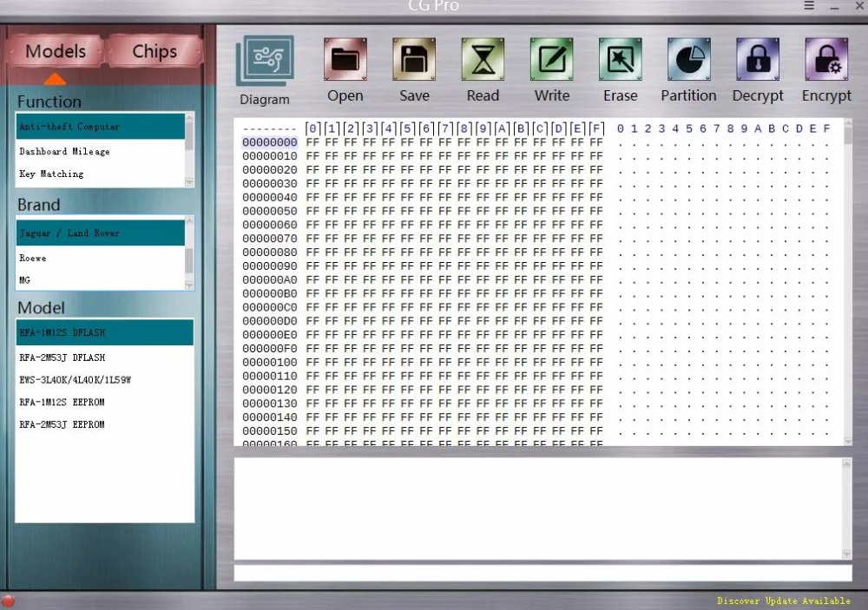868x610 pixels.
Task: Click the Brand list scroll up arrow
Action: point(189,220)
